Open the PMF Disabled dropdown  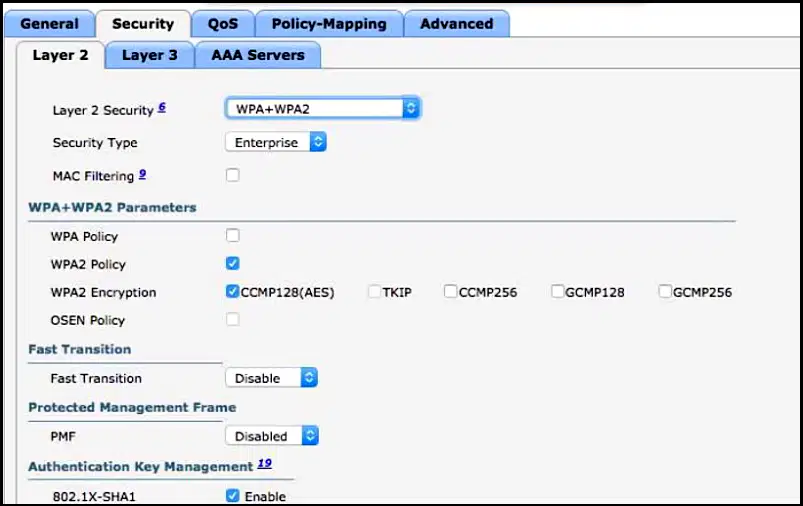[x=272, y=436]
